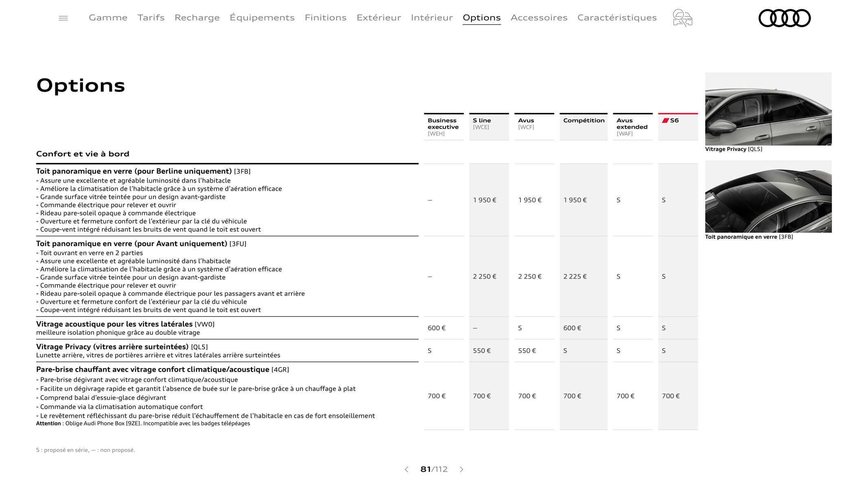Open the Finitions tab
This screenshot has width=868, height=488.
tap(326, 17)
